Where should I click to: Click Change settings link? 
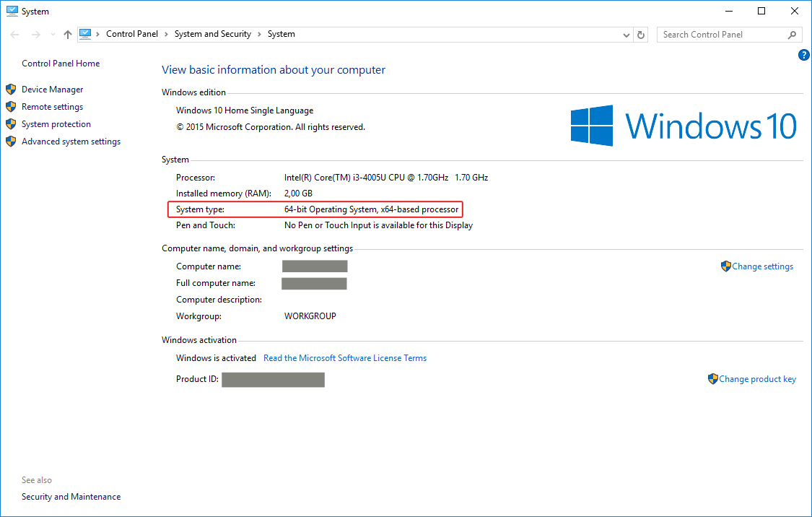[x=762, y=266]
